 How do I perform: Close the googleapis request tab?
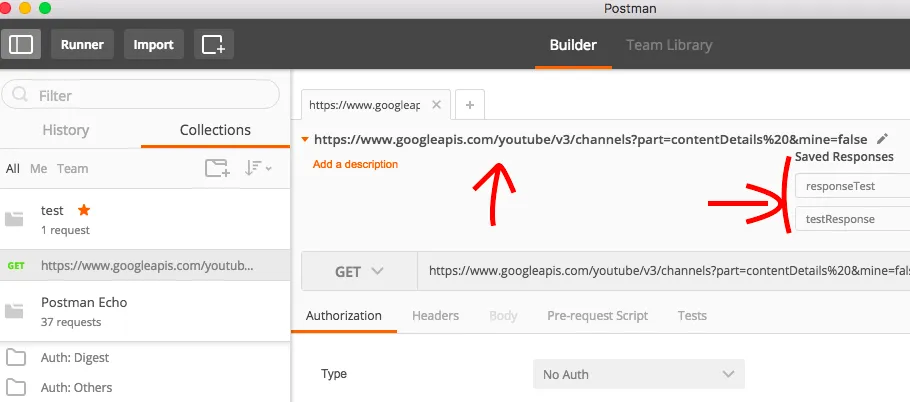(436, 105)
